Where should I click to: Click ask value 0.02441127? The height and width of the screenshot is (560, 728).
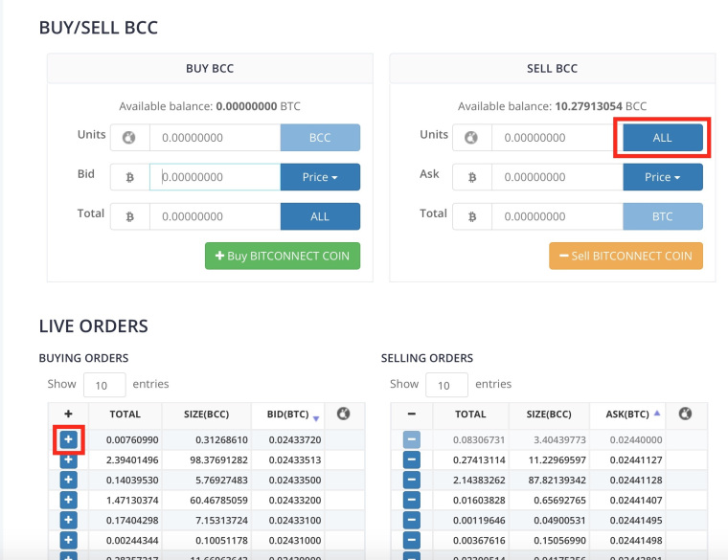tap(636, 459)
